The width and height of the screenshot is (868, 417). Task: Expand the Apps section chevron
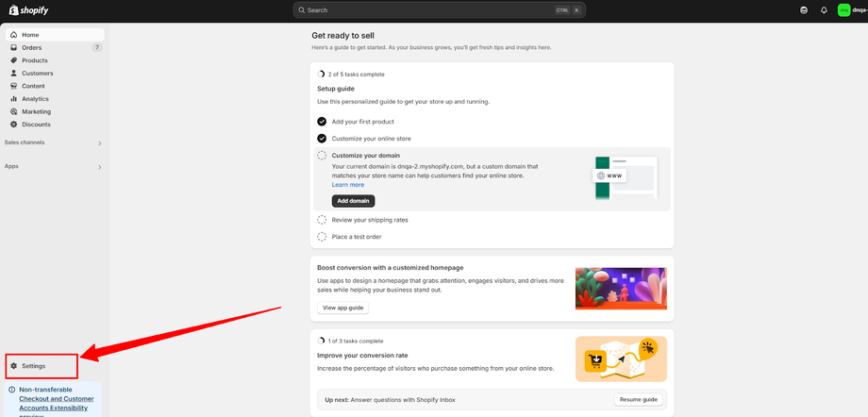100,167
